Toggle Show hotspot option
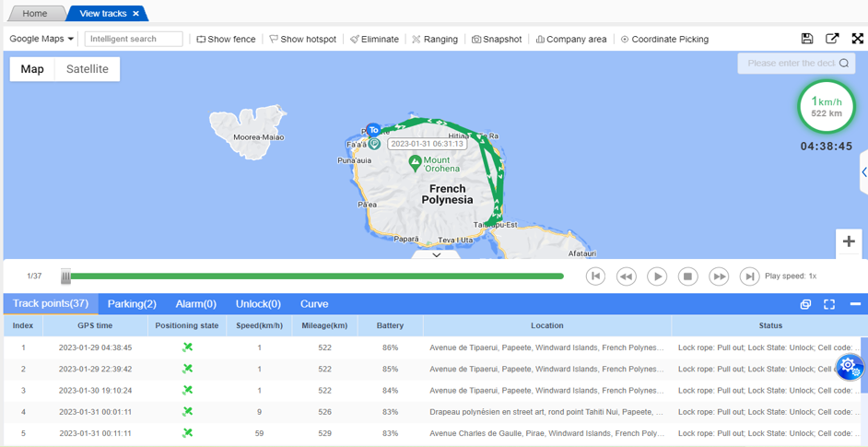 pyautogui.click(x=302, y=40)
